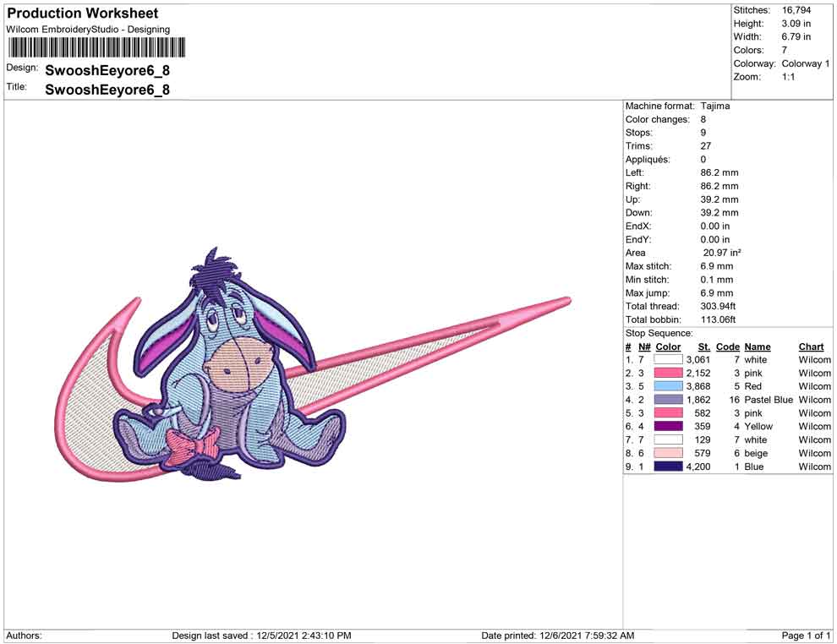Screen dimensions: 837x644
Task: Click the Up value '39.2 mm'
Action: (719, 199)
